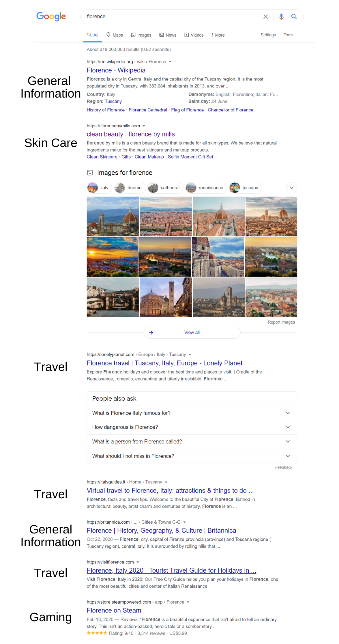Image resolution: width=339 pixels, height=644 pixels.
Task: Open the Florence Cathedral sitelink
Action: click(148, 110)
